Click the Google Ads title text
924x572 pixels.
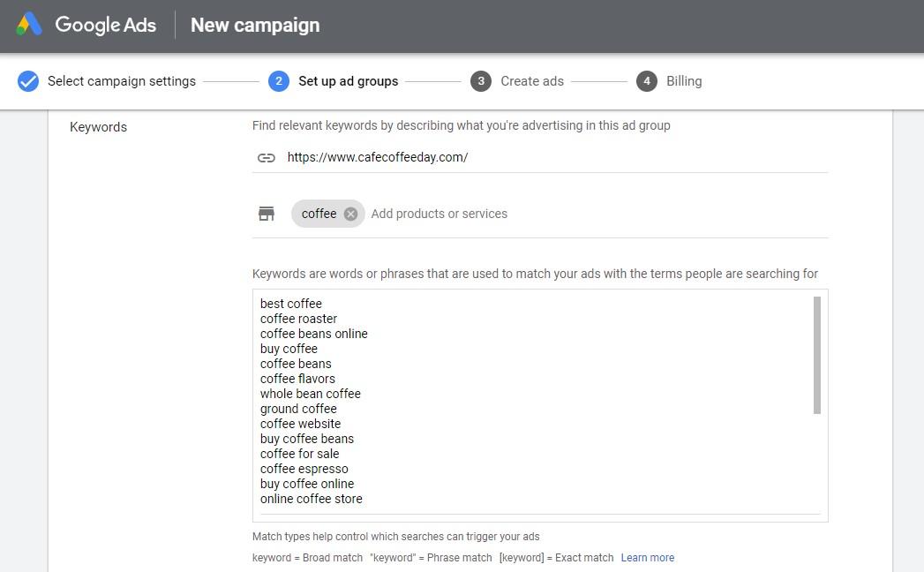click(x=106, y=25)
